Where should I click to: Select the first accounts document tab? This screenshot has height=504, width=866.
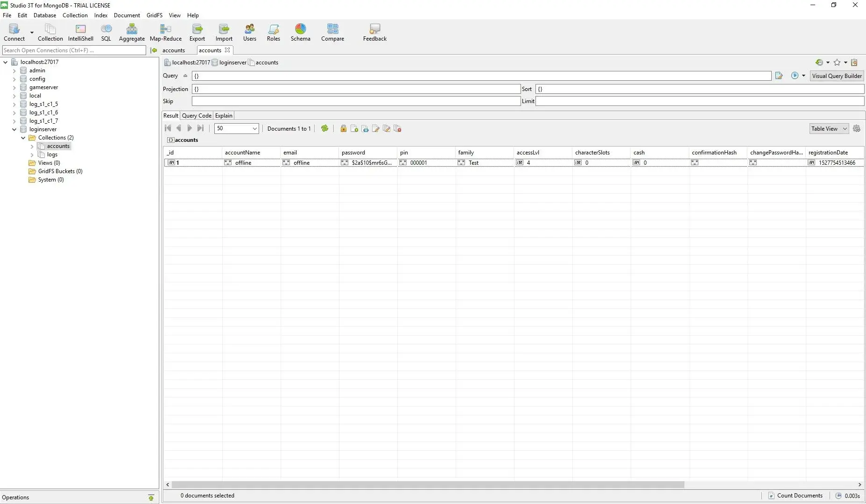point(174,50)
